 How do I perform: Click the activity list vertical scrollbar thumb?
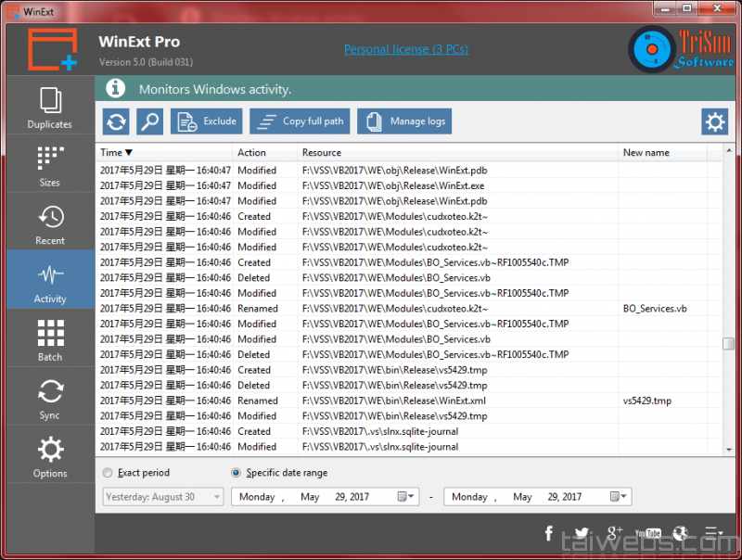click(728, 344)
